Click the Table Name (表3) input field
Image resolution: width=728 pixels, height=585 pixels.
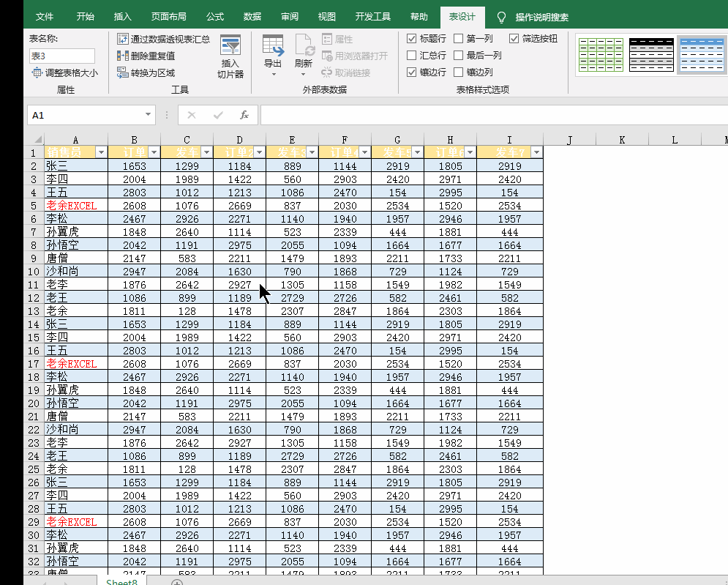coord(61,56)
